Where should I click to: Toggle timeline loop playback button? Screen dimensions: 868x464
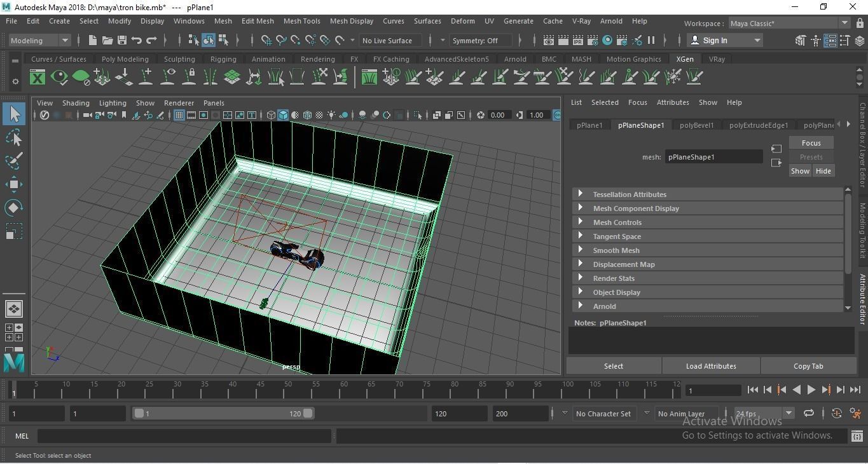[x=809, y=413]
